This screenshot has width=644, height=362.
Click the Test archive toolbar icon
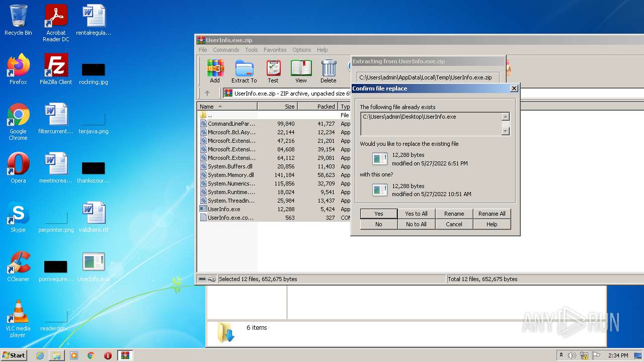pos(273,71)
